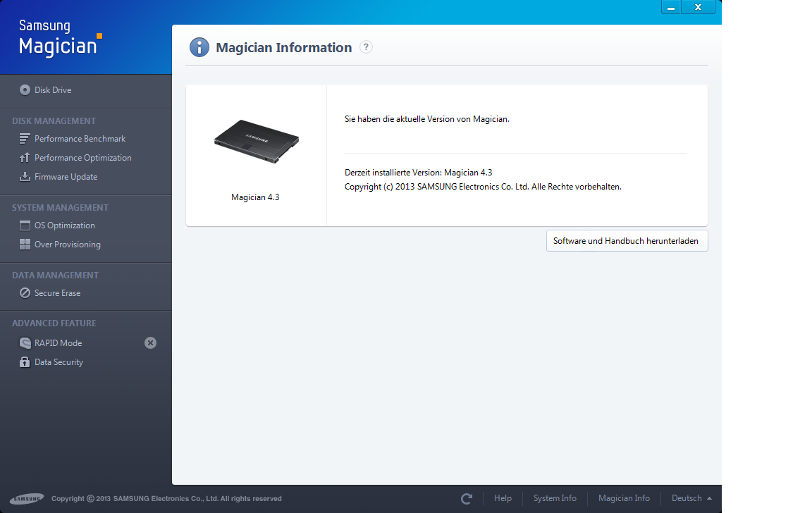Viewport: 812px width, 513px height.
Task: Open Help from the footer
Action: point(503,498)
